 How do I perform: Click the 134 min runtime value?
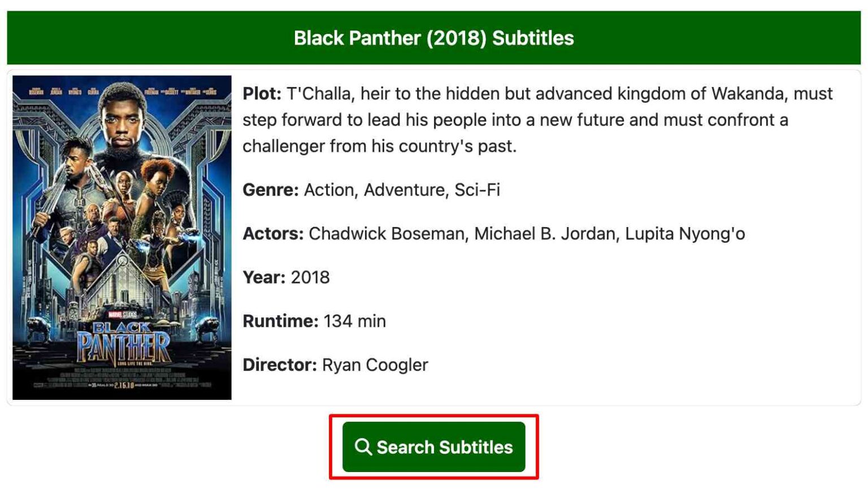[x=355, y=321]
